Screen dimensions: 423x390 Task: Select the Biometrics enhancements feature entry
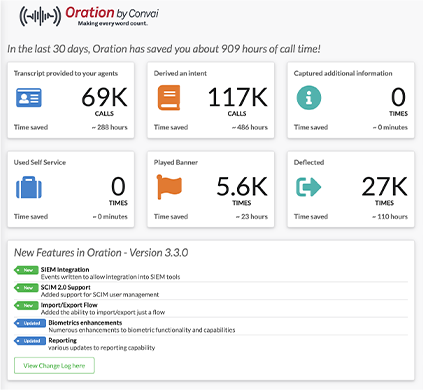point(211,326)
